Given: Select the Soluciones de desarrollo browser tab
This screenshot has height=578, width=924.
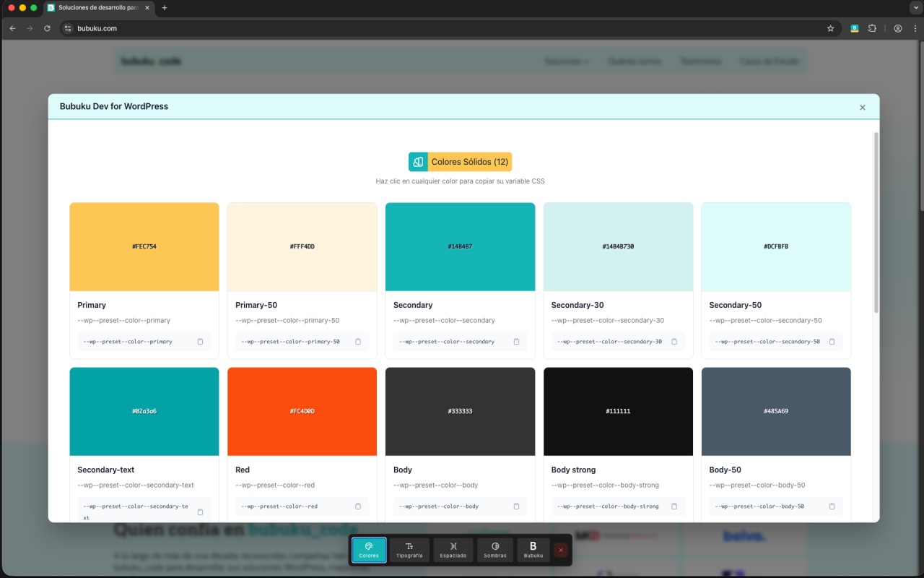Looking at the screenshot, I should [97, 8].
